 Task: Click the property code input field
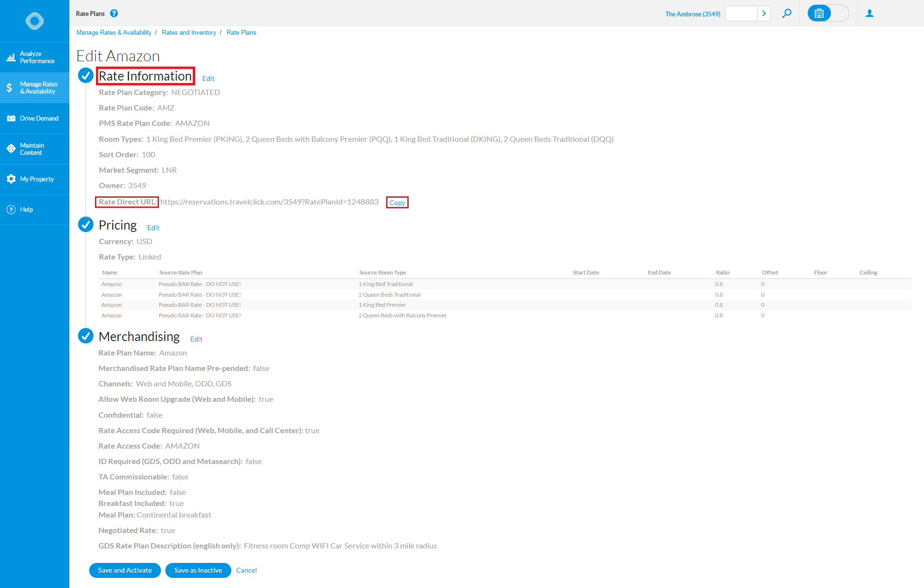point(741,14)
